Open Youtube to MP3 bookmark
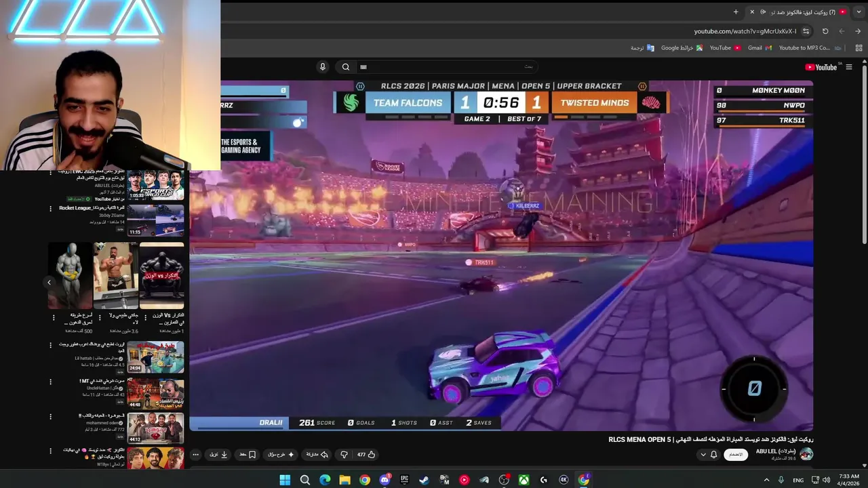Image resolution: width=868 pixels, height=488 pixels. (810, 48)
